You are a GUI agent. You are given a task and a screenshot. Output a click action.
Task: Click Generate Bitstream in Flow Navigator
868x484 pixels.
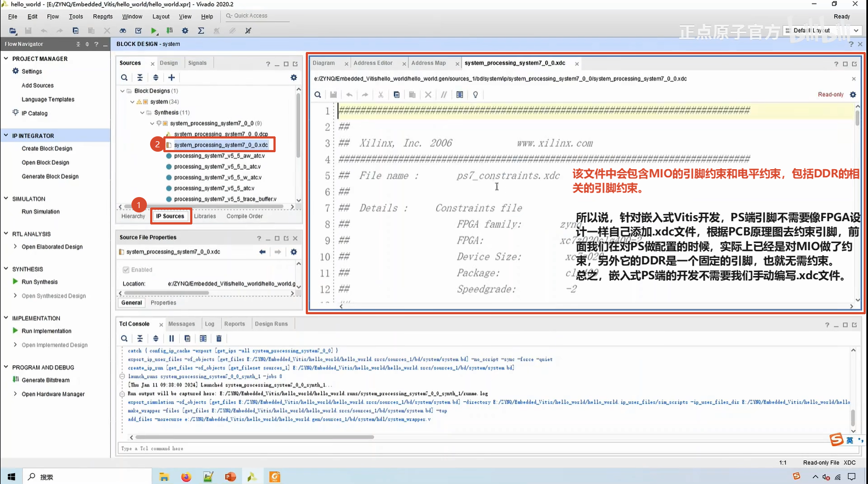[x=45, y=380]
